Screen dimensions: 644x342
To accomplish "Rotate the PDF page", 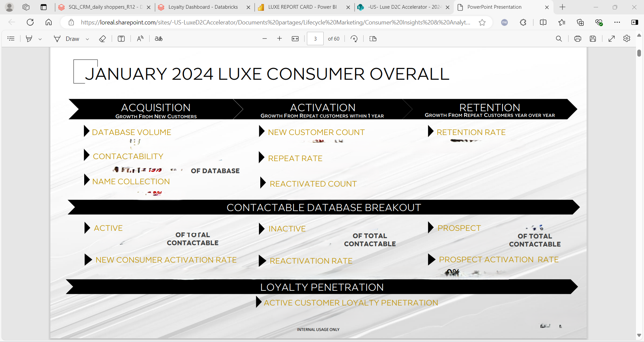I will [354, 39].
